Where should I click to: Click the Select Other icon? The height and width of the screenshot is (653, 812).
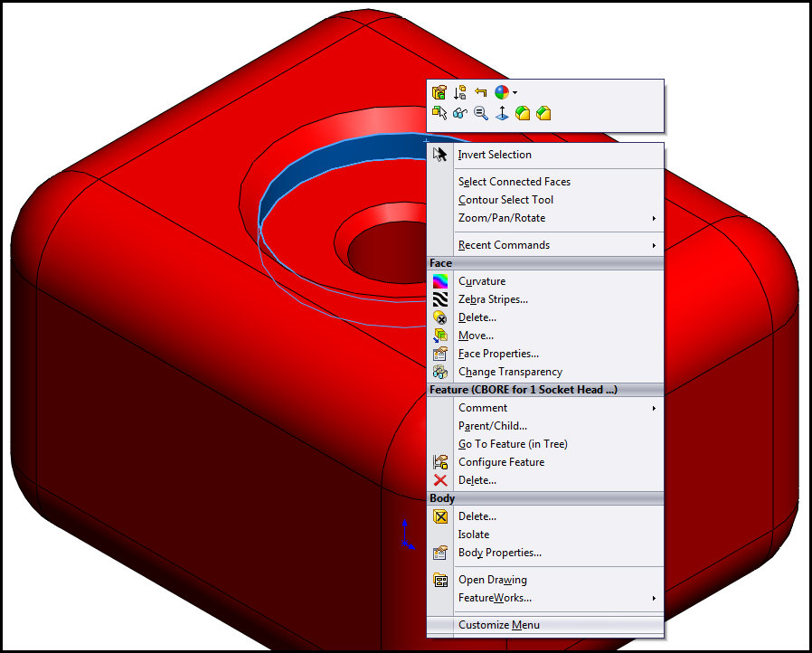click(439, 113)
